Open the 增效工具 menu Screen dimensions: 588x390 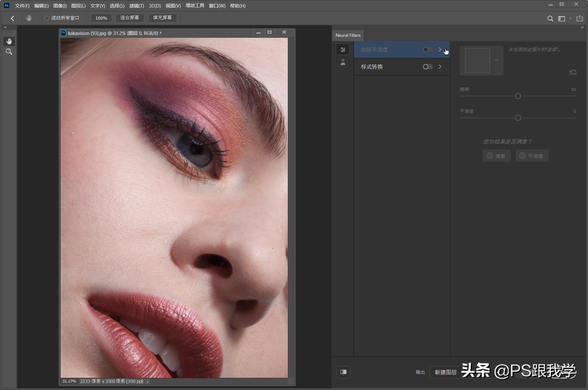coord(195,6)
